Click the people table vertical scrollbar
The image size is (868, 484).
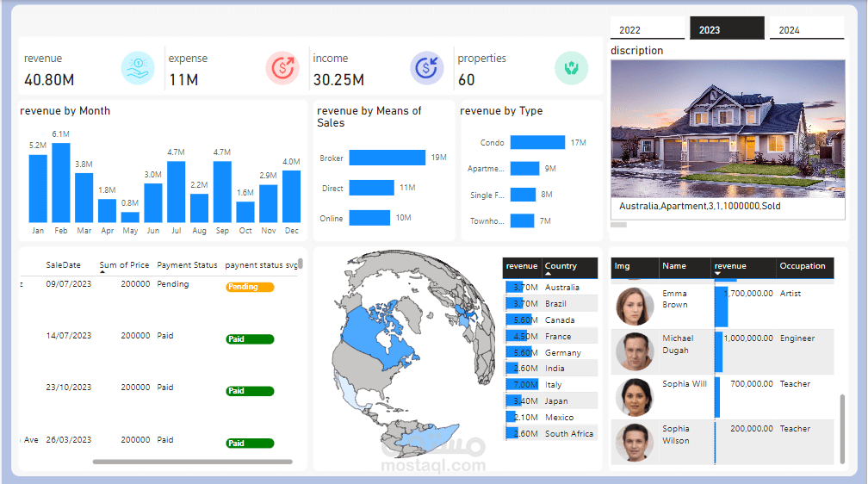pos(842,429)
